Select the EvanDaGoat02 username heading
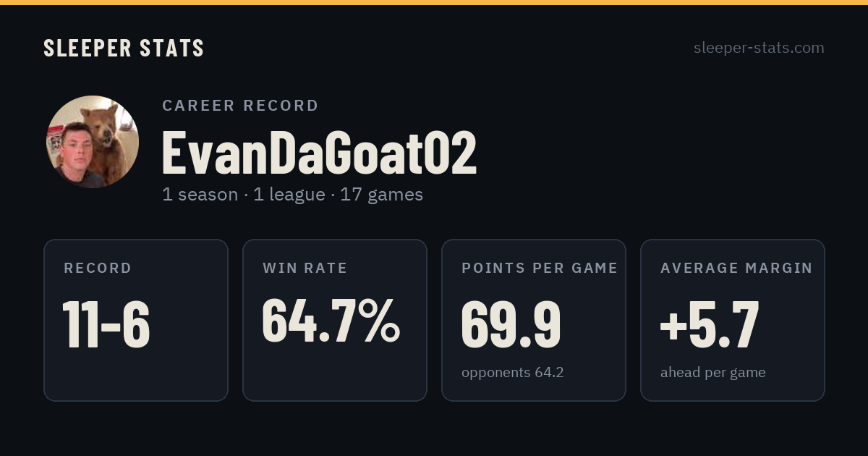The image size is (868, 456). pyautogui.click(x=319, y=153)
